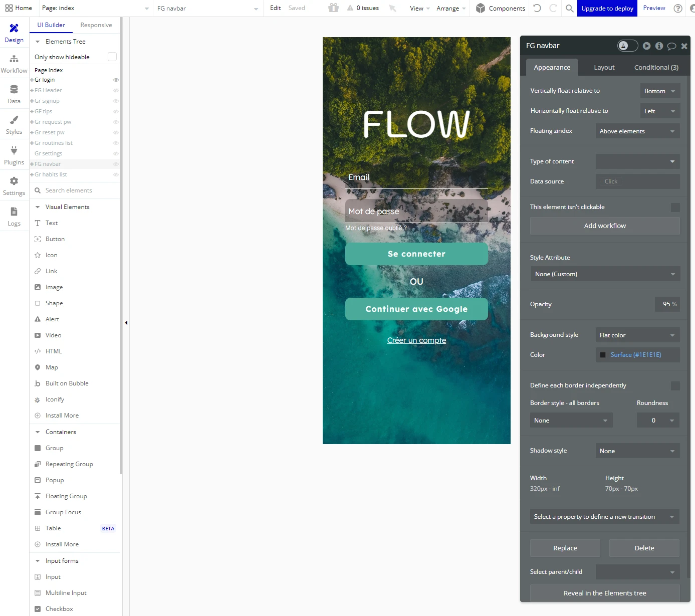Switch to the Responsive tab
This screenshot has width=695, height=616.
pyautogui.click(x=96, y=25)
